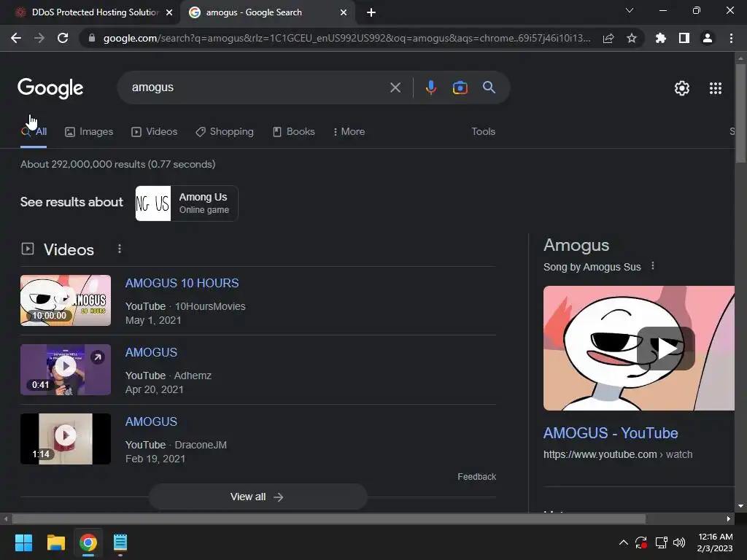Click the Chrome taskbar icon
The height and width of the screenshot is (560, 747).
tap(88, 542)
